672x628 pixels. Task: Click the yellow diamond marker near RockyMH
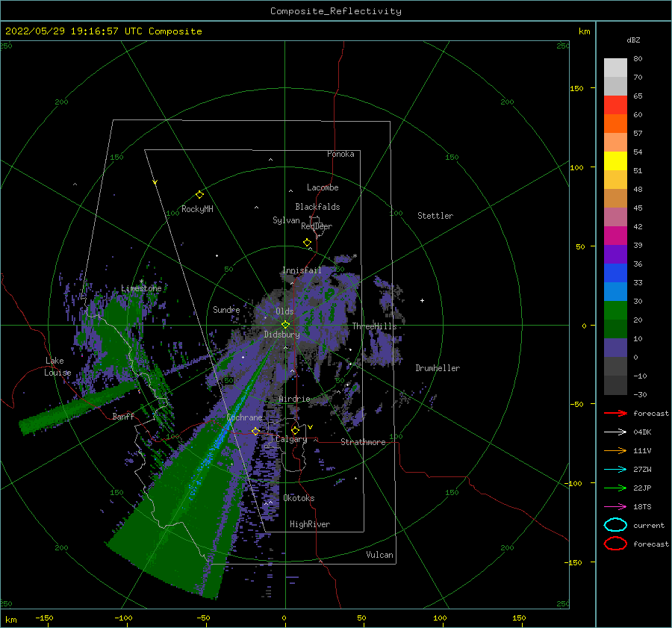tap(199, 195)
